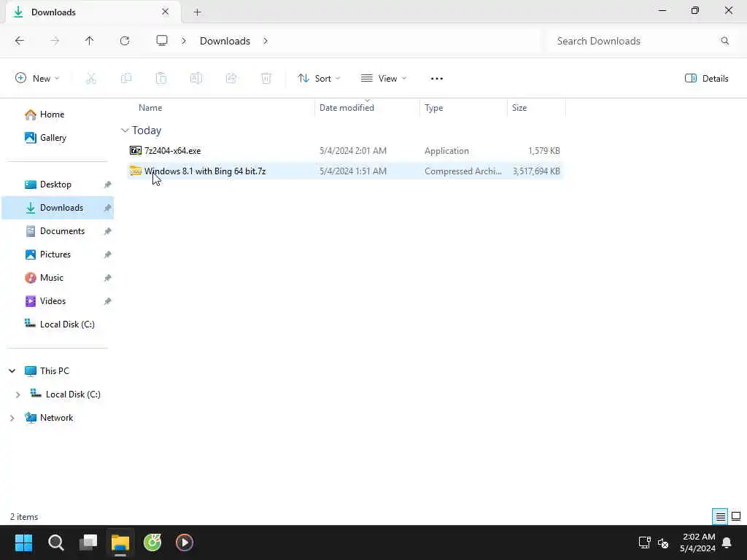
Task: Add a new tab
Action: [x=197, y=12]
